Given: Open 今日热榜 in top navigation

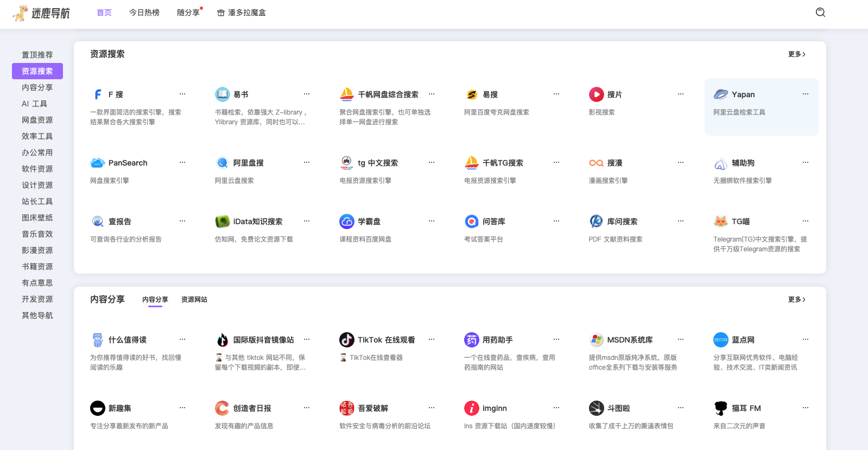Looking at the screenshot, I should tap(144, 12).
